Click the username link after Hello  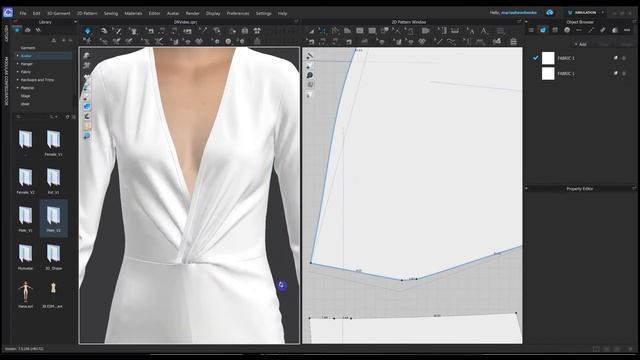519,13
